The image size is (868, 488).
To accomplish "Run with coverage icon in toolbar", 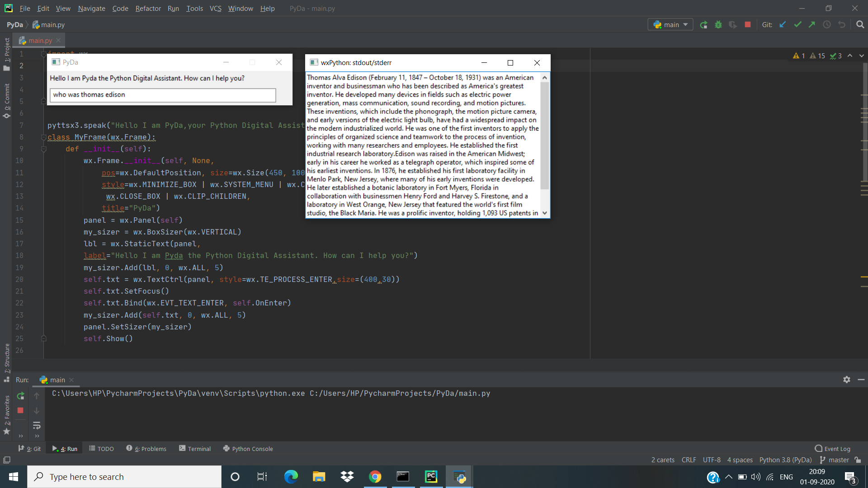I will 733,25.
